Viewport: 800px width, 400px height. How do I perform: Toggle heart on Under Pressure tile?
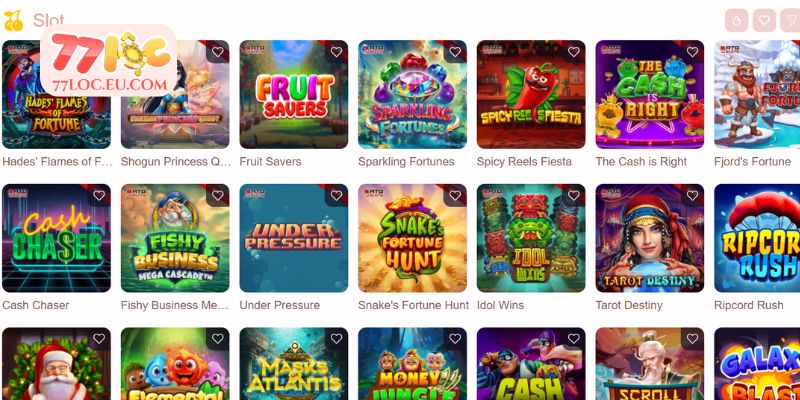pyautogui.click(x=336, y=195)
